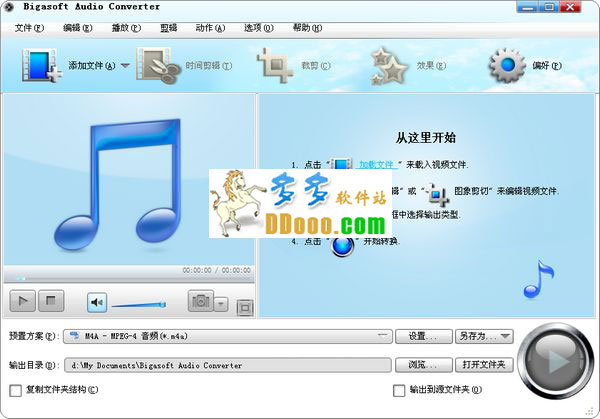Image resolution: width=600 pixels, height=419 pixels.
Task: Click the play button in preview
Action: click(23, 301)
